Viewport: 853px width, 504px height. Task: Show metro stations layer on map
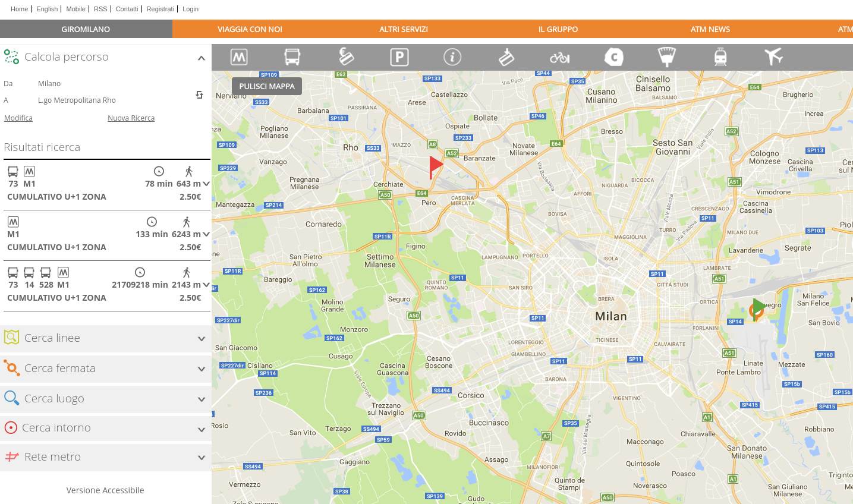click(239, 57)
